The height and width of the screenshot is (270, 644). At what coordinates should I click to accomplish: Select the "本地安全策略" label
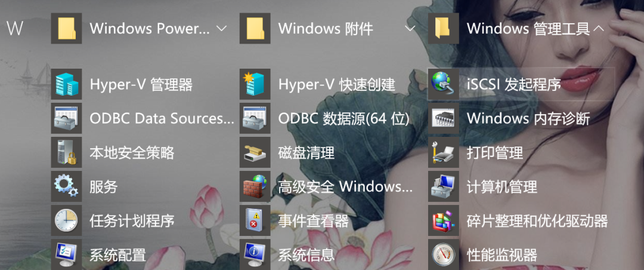pos(132,153)
